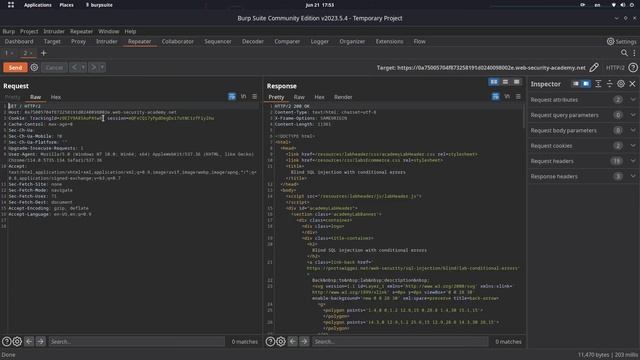Open Response pane hamburger menu
The height and width of the screenshot is (360, 640).
[x=518, y=97]
